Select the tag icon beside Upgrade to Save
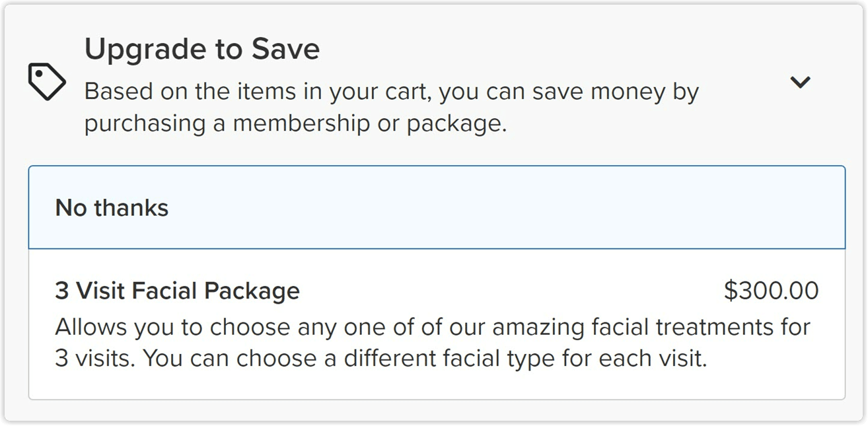868x426 pixels. 46,81
